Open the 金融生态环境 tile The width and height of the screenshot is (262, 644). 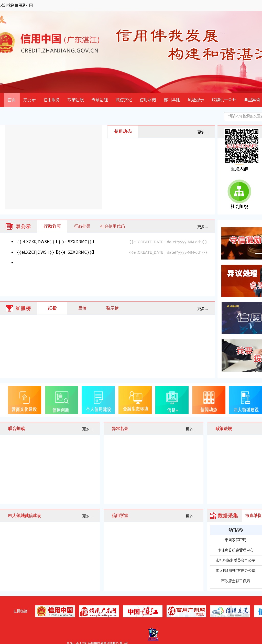(135, 400)
